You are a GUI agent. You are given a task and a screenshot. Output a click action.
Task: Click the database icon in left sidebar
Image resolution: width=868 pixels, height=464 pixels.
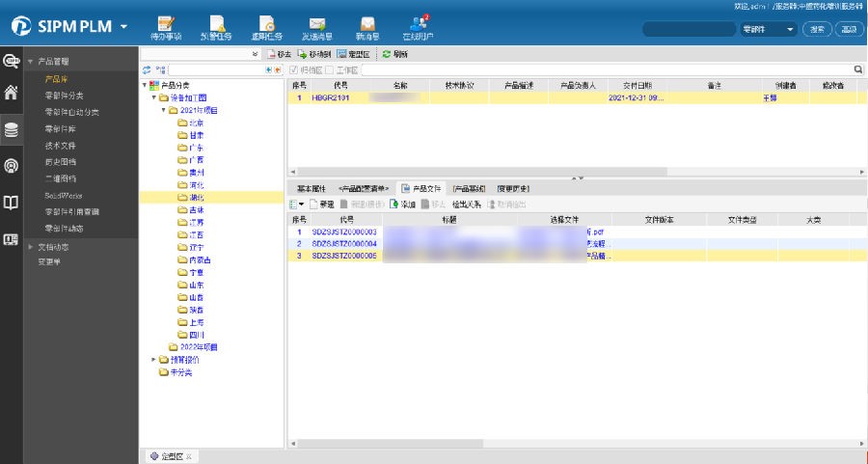click(12, 130)
